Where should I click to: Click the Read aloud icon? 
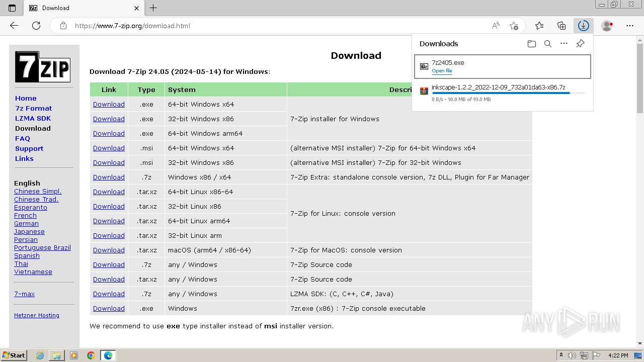click(x=496, y=26)
